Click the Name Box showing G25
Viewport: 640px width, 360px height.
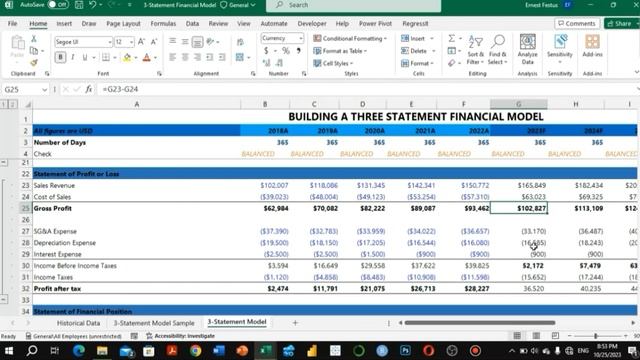tap(25, 89)
